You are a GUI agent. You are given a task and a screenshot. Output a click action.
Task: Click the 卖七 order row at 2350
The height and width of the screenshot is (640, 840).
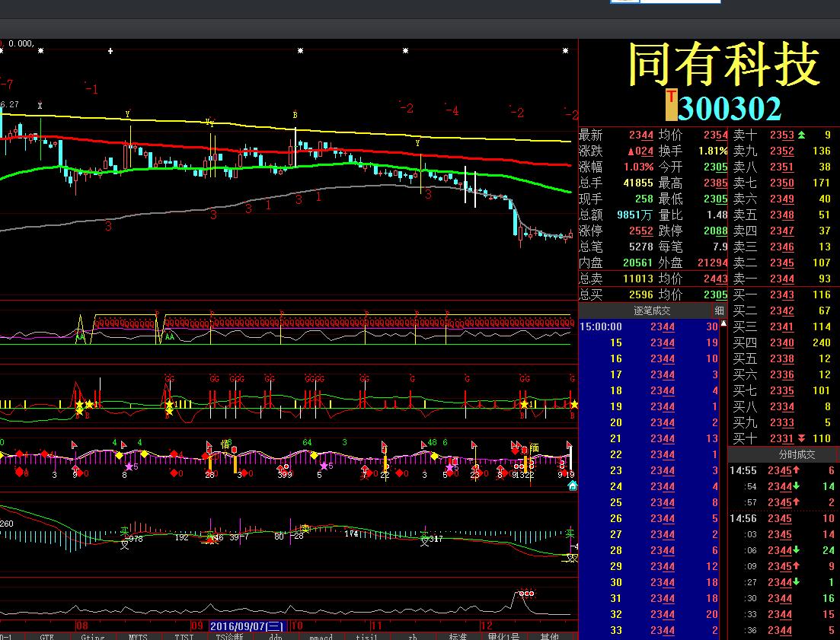pyautogui.click(x=783, y=183)
